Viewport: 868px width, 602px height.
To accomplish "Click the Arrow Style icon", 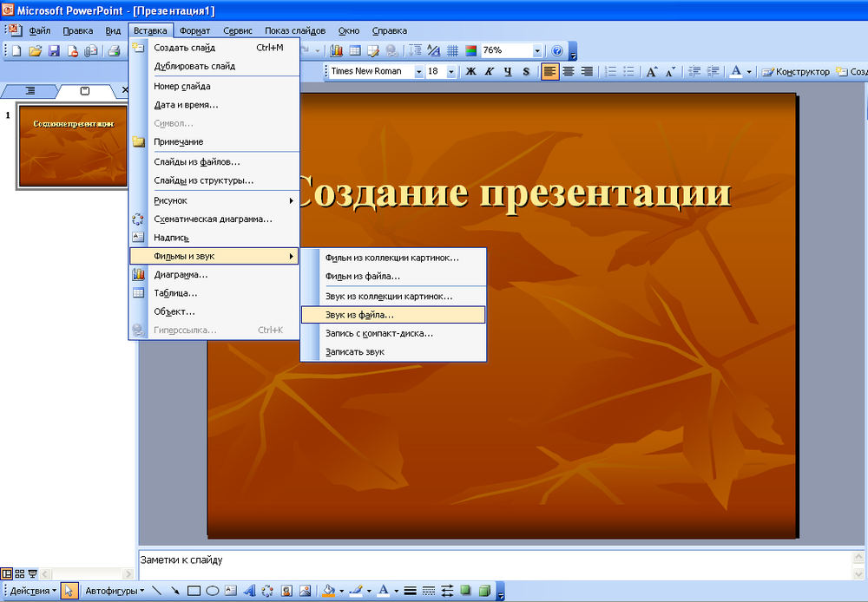I will coord(447,591).
